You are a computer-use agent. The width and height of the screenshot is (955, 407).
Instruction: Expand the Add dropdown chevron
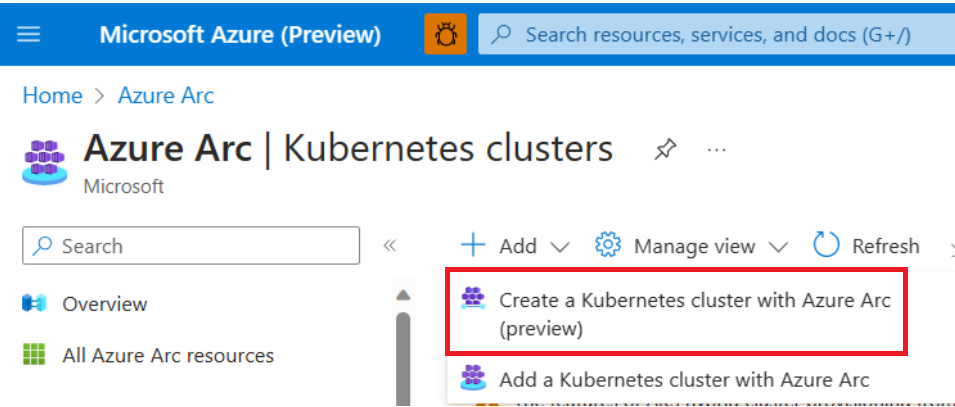(x=560, y=246)
